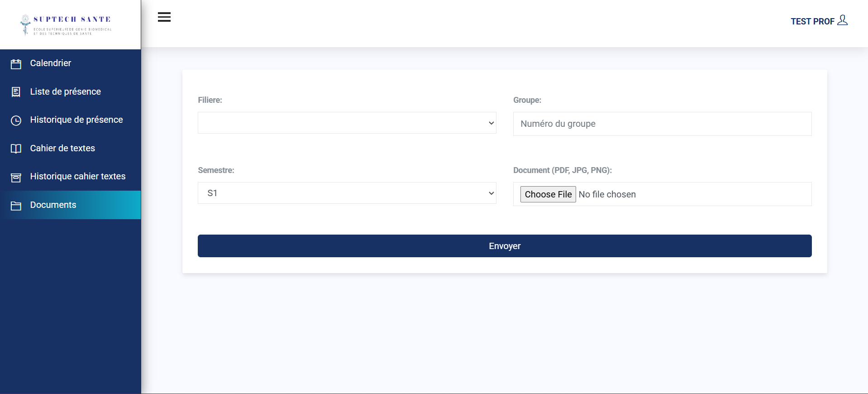Select Cahier de textes in sidebar
Screen dimensions: 868x394
coord(62,148)
